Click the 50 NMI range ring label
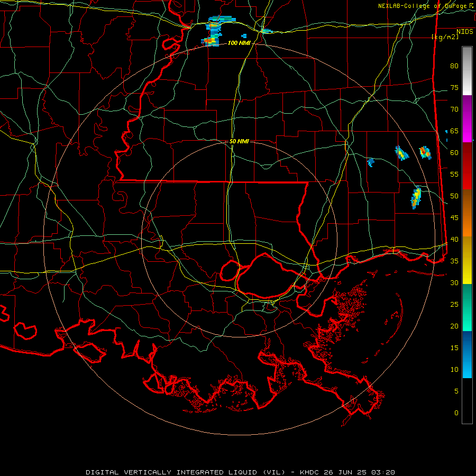 pos(239,141)
